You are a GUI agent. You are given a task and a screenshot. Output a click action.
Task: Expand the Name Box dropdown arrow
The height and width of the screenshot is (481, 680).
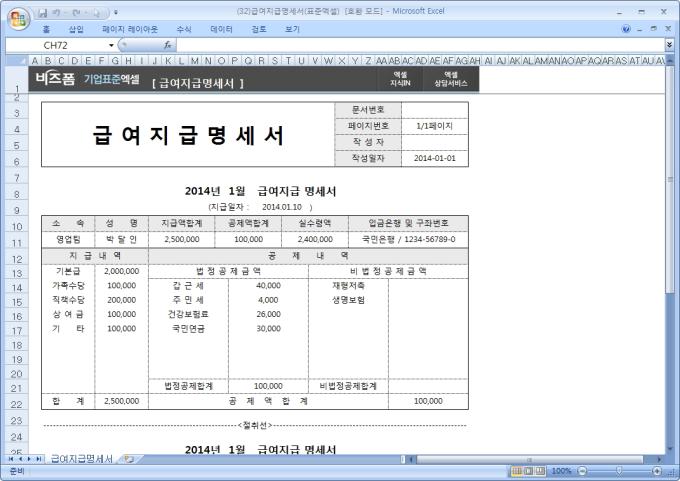click(x=111, y=45)
